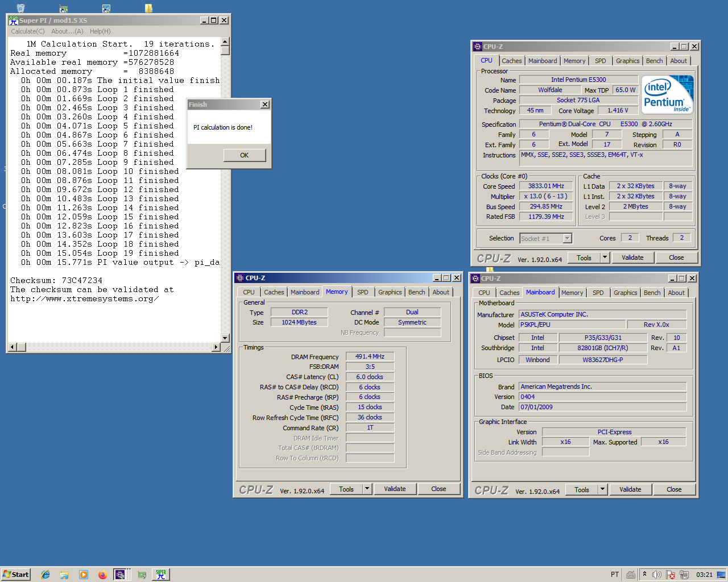Viewport: 728px width, 582px height.
Task: Click Tools button in the CPU-Z CPU window
Action: coord(584,257)
